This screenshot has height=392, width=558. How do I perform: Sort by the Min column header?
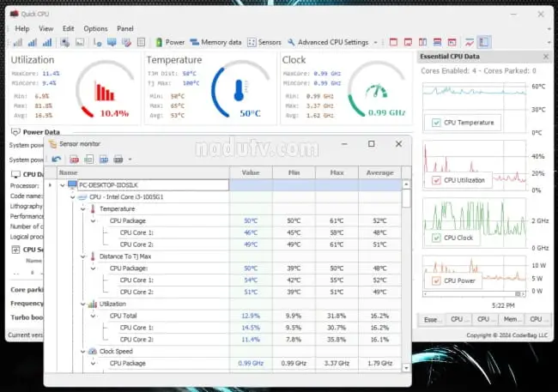[x=294, y=172]
